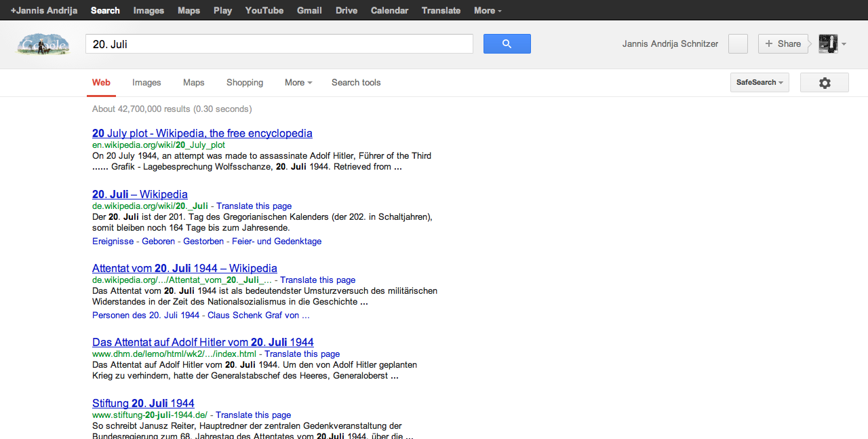Screen dimensions: 868x439
Task: Open Maps in the top bar
Action: [189, 10]
